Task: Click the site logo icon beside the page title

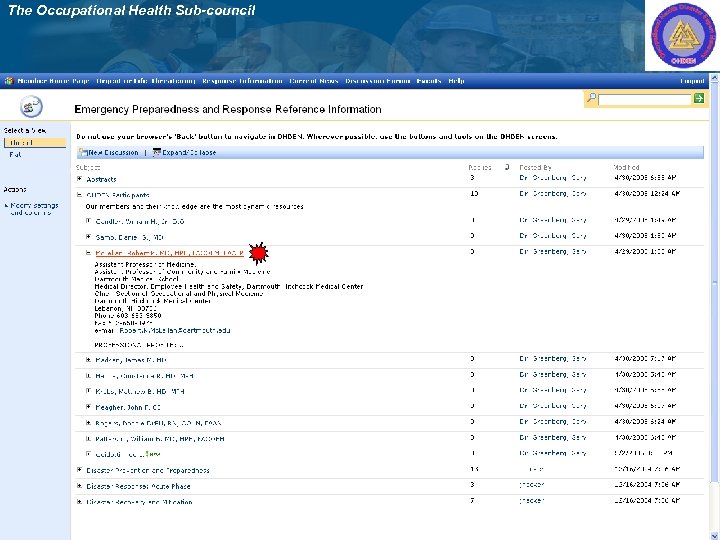Action: (x=32, y=107)
